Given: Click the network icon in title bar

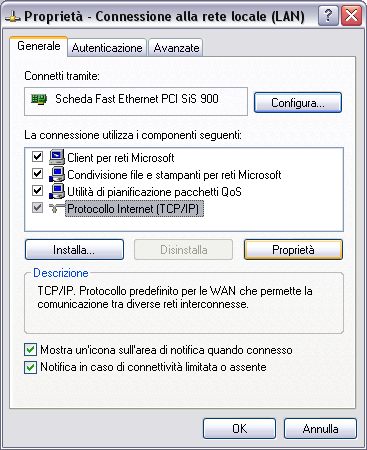Looking at the screenshot, I should (13, 17).
